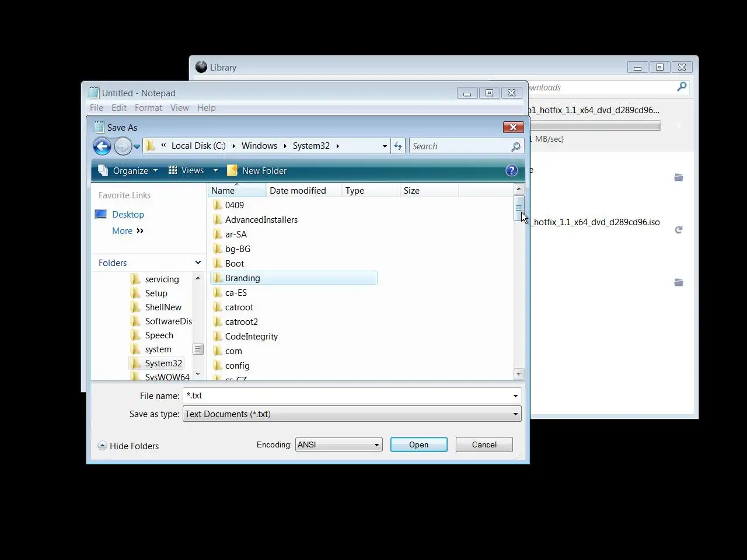Sort by the Name column header
Screen dimensions: 747x560
click(x=237, y=191)
